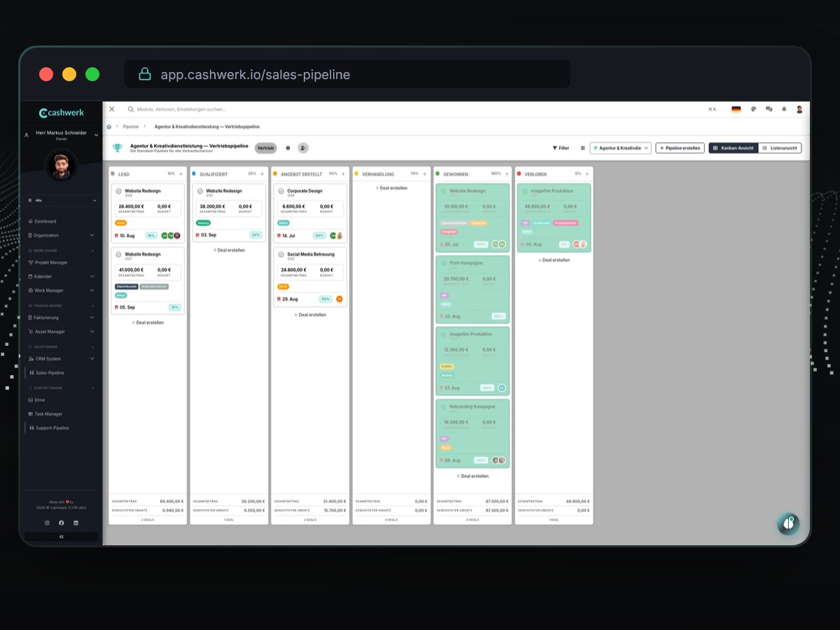Toggle check circle on VERLOREN Imagefilm Produktion deal
The width and height of the screenshot is (840, 630).
click(525, 192)
